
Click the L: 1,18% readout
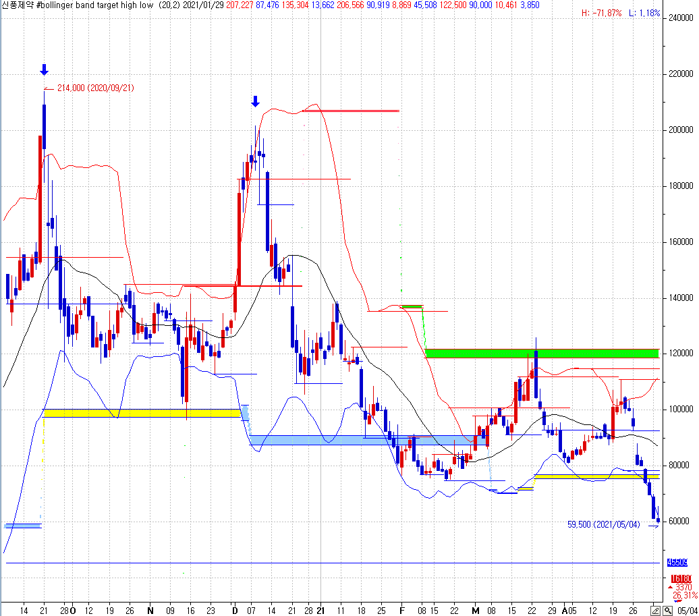click(x=644, y=13)
